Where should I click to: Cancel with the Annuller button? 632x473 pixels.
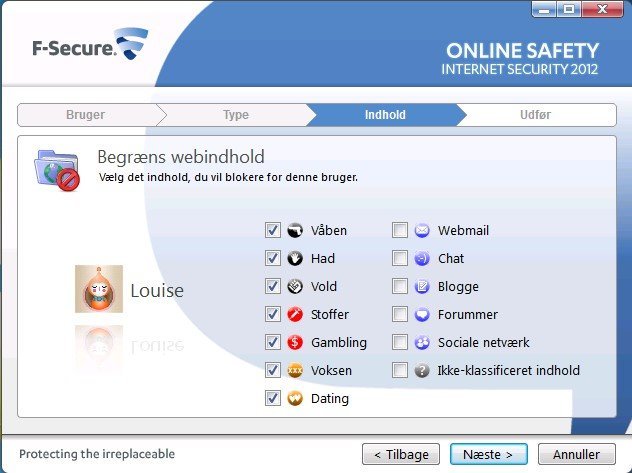[x=576, y=454]
